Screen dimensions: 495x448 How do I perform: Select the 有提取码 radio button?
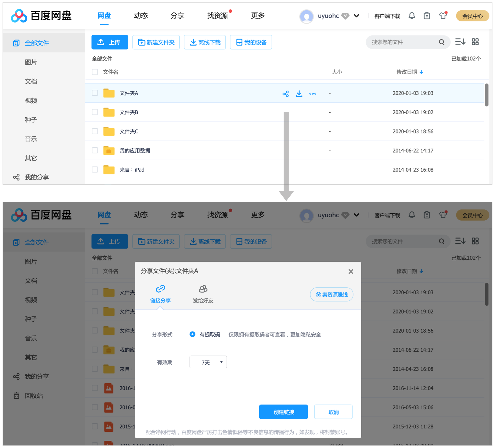pos(192,334)
